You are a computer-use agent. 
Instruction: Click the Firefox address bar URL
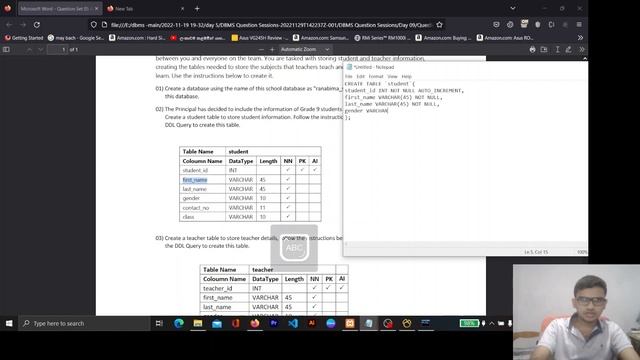coord(271,25)
